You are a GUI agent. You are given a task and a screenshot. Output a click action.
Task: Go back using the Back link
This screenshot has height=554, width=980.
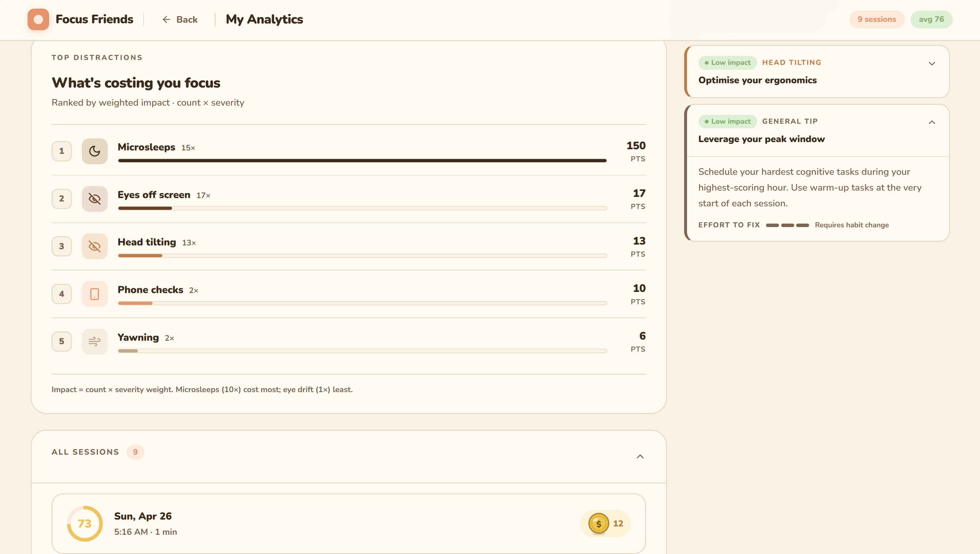pyautogui.click(x=180, y=20)
